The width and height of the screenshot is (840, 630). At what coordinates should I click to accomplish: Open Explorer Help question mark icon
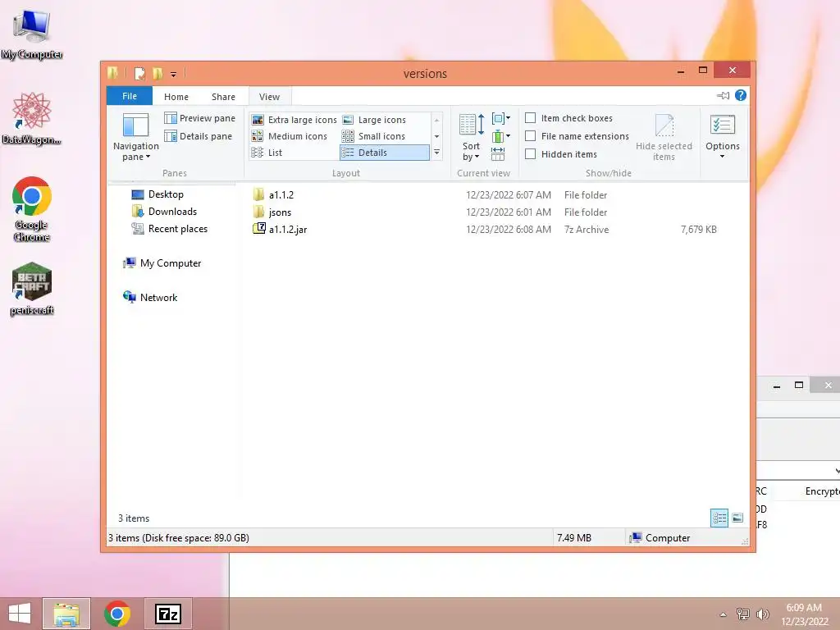pos(741,95)
